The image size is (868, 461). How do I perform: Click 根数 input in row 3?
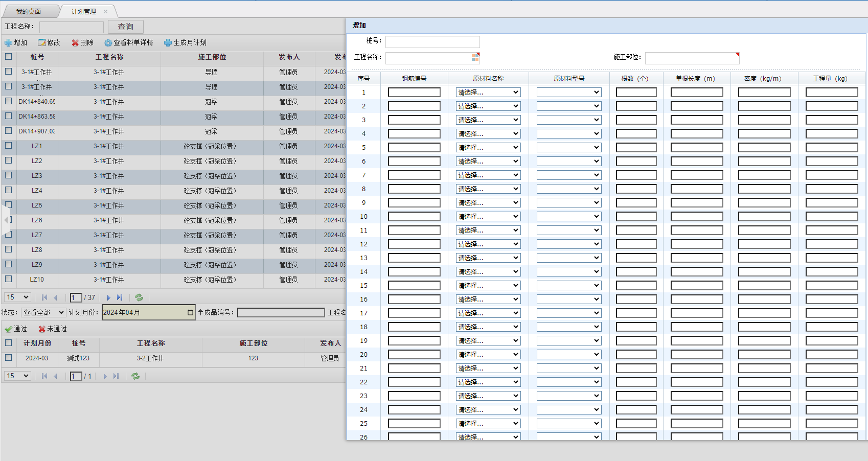pos(636,120)
